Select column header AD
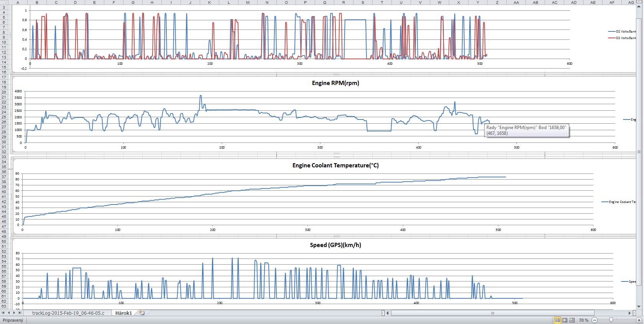 [573, 2]
